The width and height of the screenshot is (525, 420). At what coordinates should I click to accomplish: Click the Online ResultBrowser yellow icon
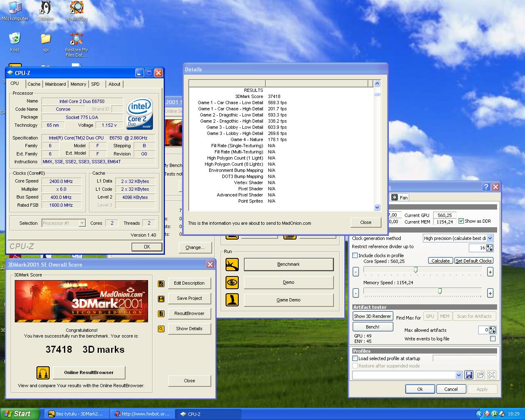[x=43, y=373]
